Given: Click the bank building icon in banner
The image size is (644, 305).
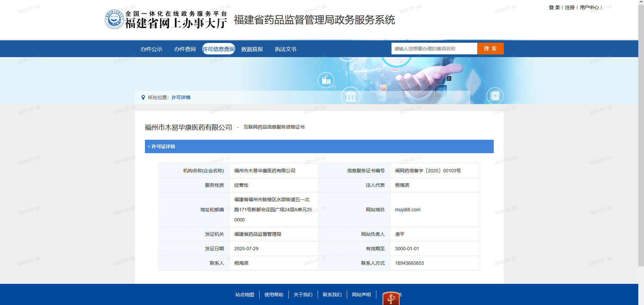Looking at the screenshot, I should [351, 97].
